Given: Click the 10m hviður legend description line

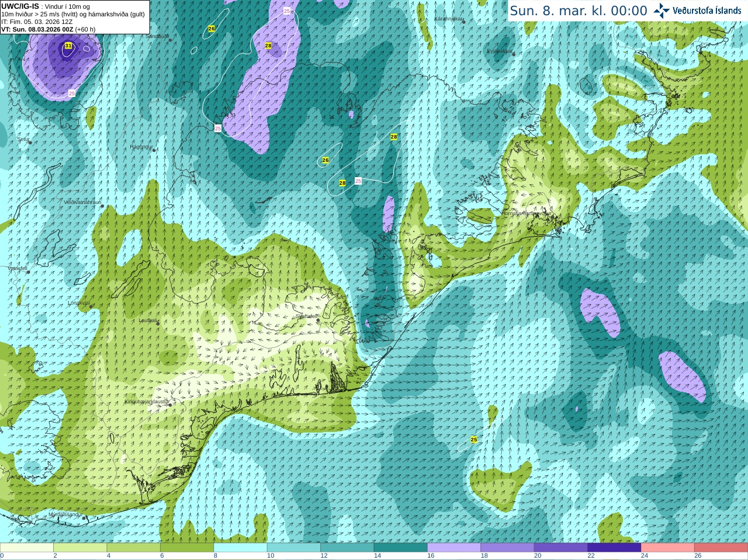Looking at the screenshot, I should tap(73, 14).
